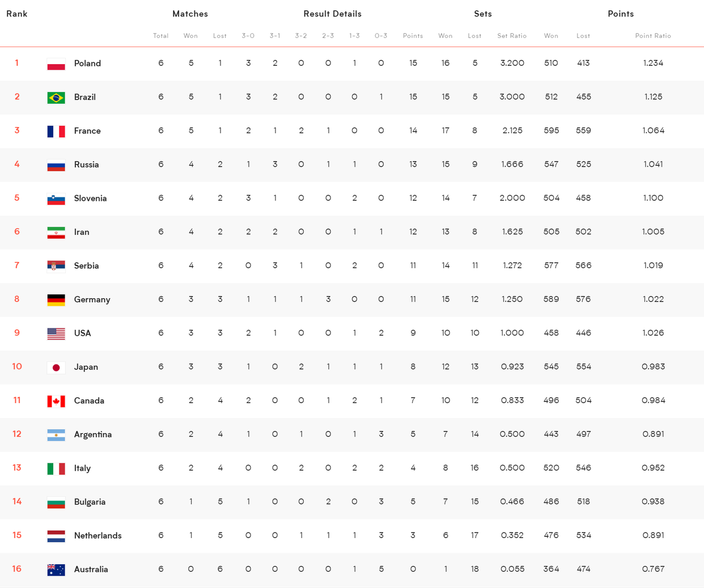This screenshot has width=704, height=588.
Task: Click the Result Details group header
Action: (x=332, y=14)
